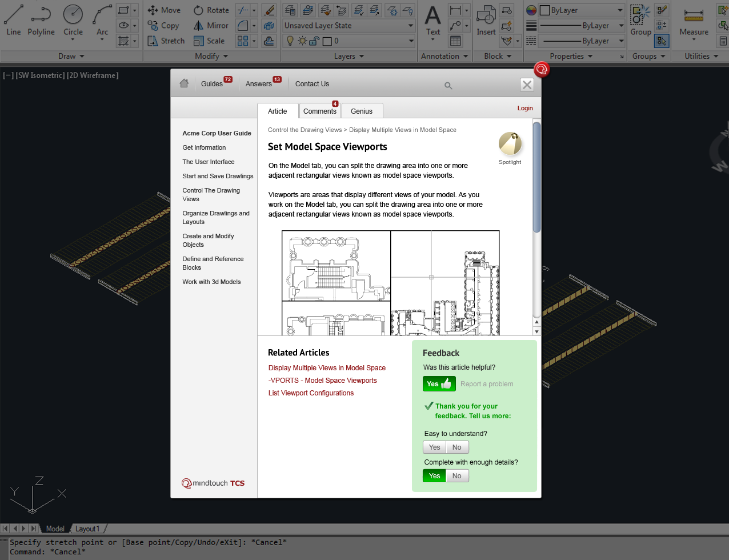Click the Rectangle tool icon
This screenshot has width=729, height=560.
(x=123, y=10)
